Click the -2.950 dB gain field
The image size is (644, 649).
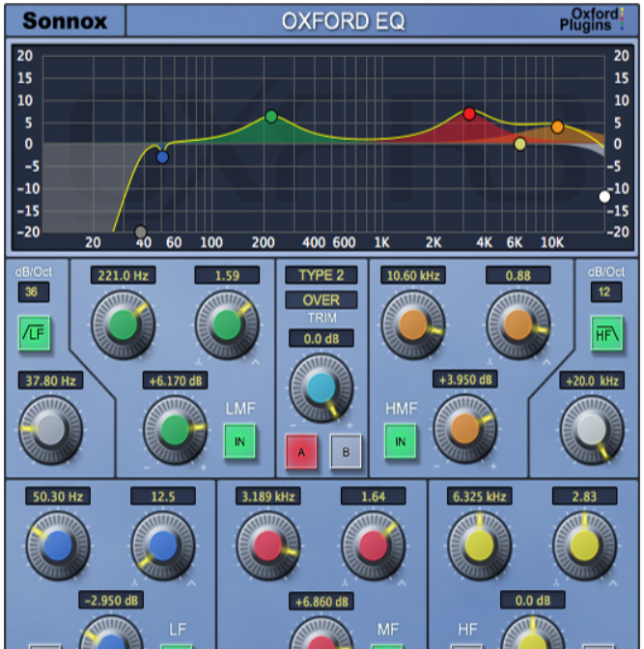click(111, 600)
